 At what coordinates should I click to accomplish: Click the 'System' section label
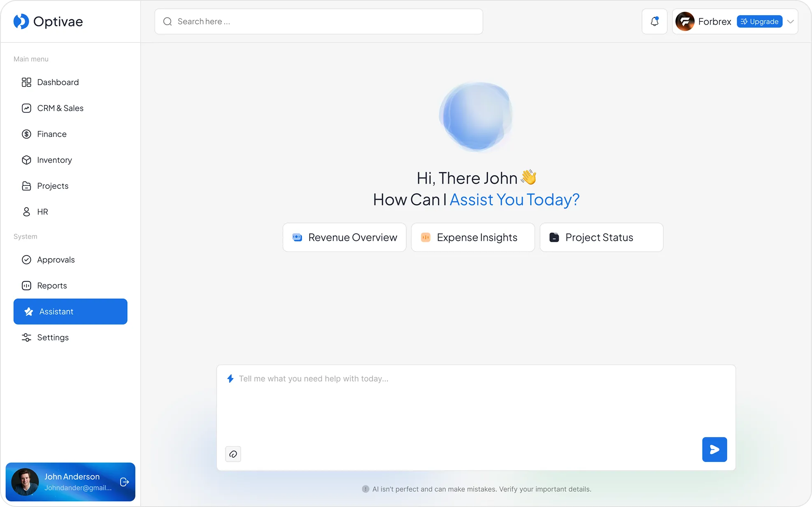coord(25,236)
